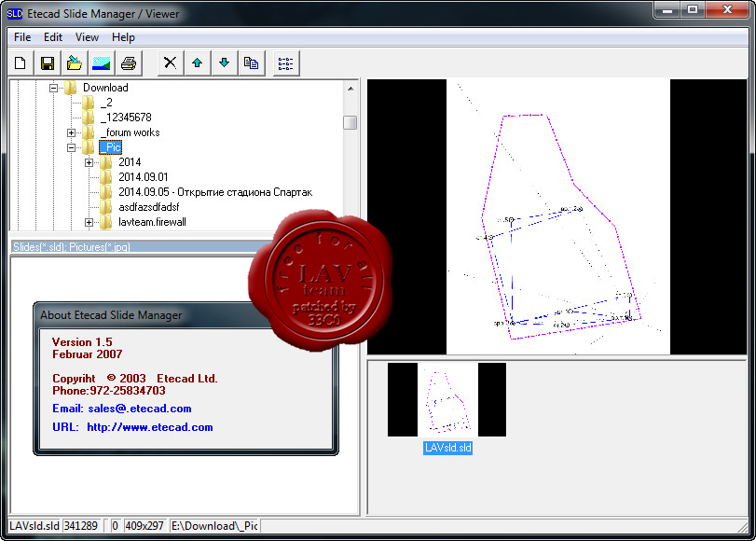Image resolution: width=756 pixels, height=541 pixels.
Task: Expand the 2014 folder node
Action: coord(89,162)
